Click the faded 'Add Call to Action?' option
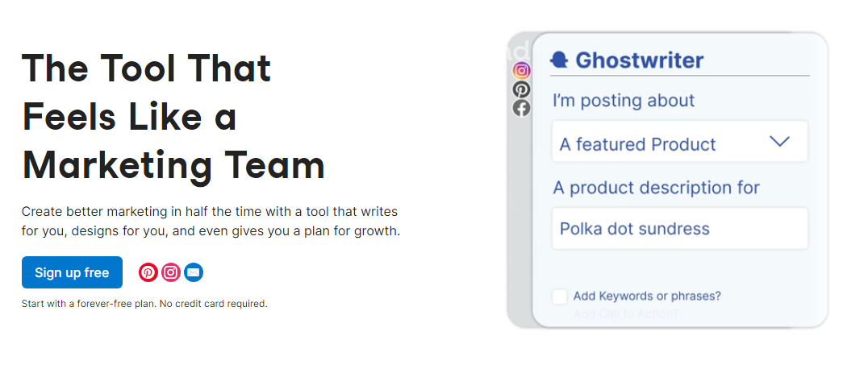Screen dimensions: 868x365 (625, 314)
